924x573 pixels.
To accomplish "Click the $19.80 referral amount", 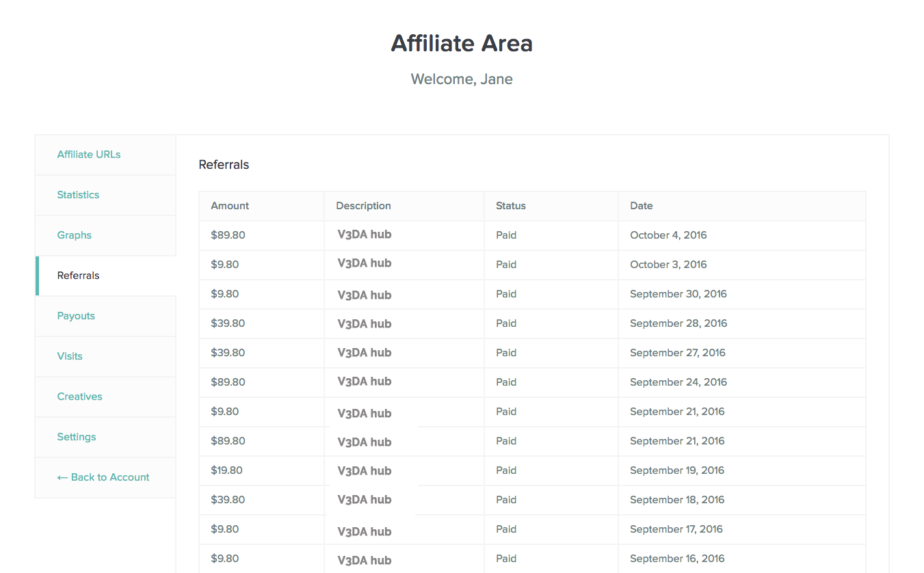I will tap(226, 470).
